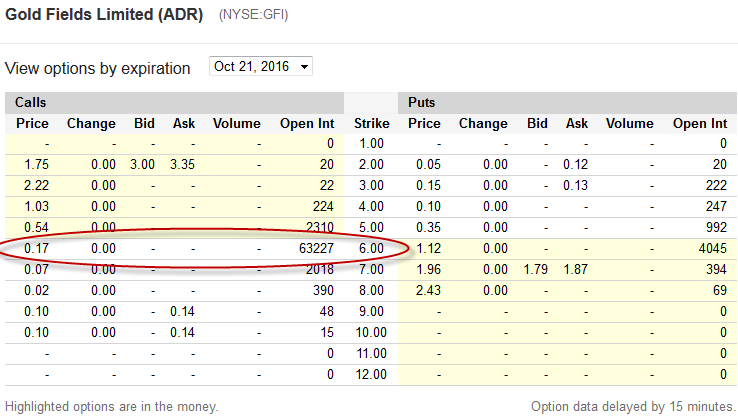
Task: Select call price 1.03
Action: pyautogui.click(x=36, y=206)
